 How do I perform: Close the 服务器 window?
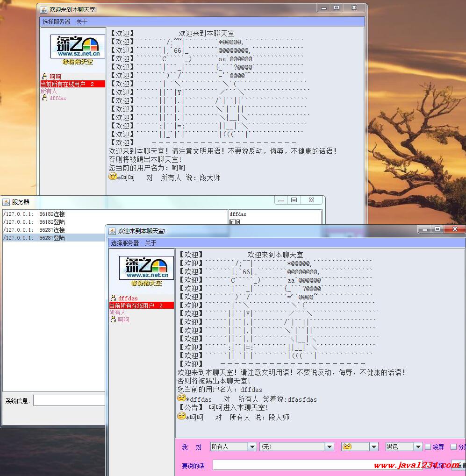312,200
